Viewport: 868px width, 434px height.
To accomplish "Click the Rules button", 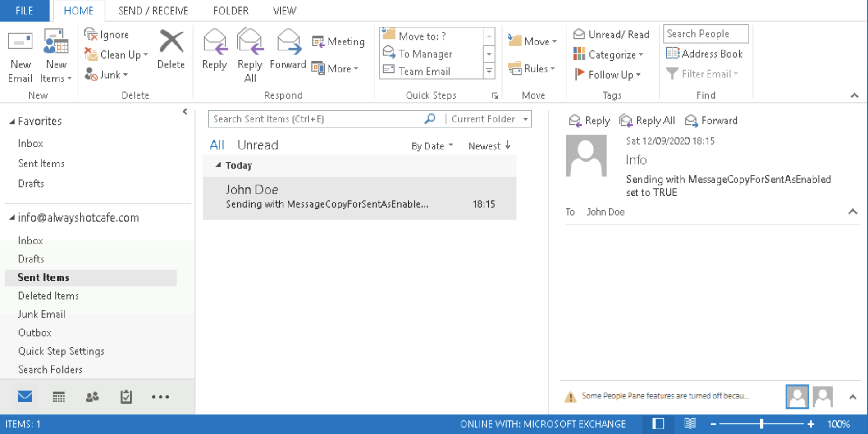I will click(533, 68).
